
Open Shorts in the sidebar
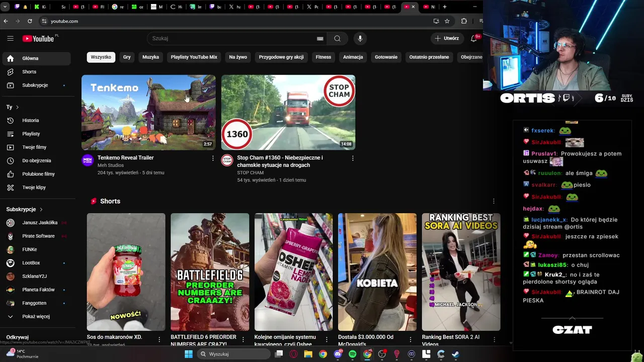pos(35,72)
